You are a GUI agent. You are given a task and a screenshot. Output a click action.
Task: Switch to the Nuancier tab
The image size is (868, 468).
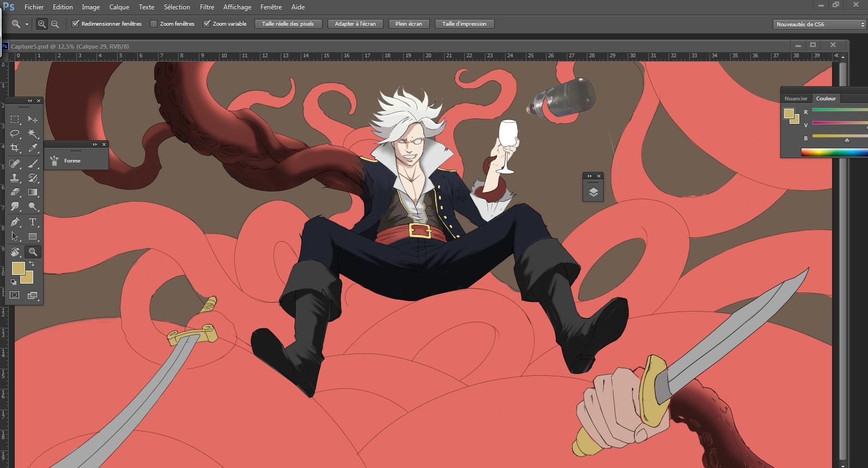coord(796,99)
